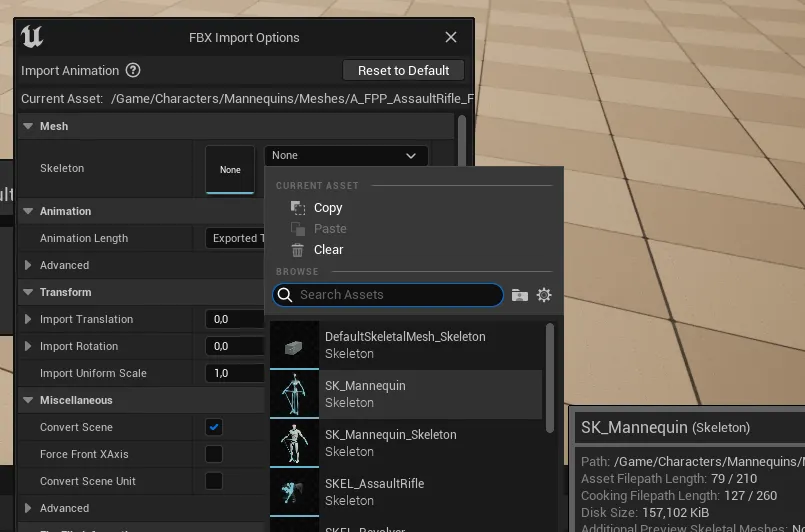The image size is (805, 532).
Task: Click the magnifier icon in Search Assets
Action: (285, 295)
